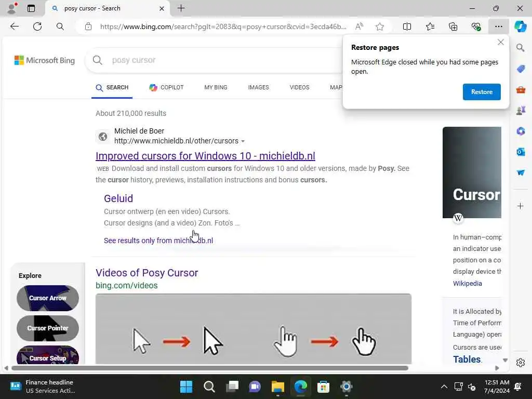This screenshot has height=399, width=532.
Task: Close the posy cursor search tab
Action: tap(162, 8)
